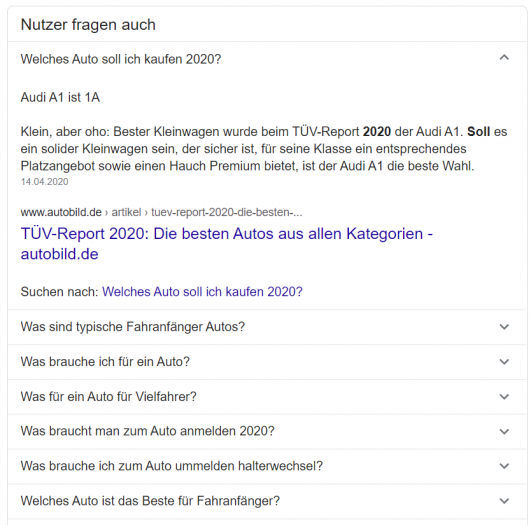Click chevron icon for 'Was für ein Auto für Vielfahrer?'
This screenshot has height=525, width=531.
point(504,397)
